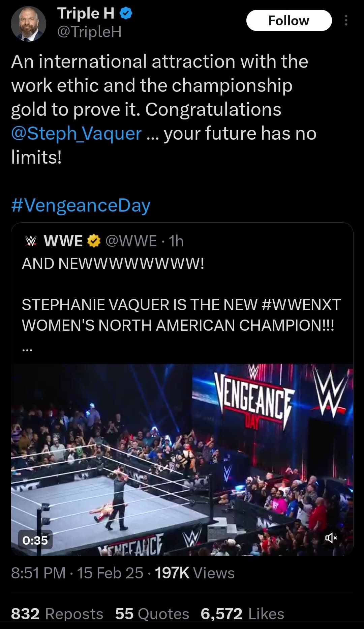Follow the Triple H account
The image size is (364, 629).
point(289,21)
